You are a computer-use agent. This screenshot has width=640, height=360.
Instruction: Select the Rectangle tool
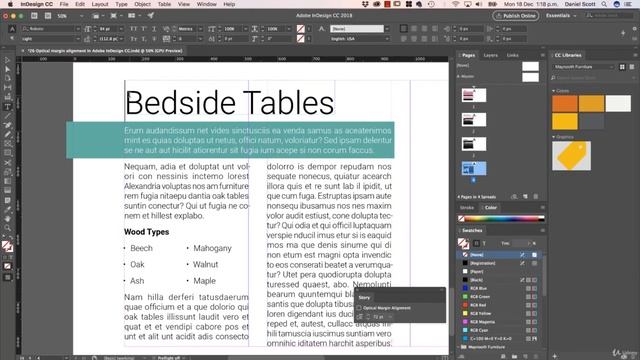pos(7,153)
